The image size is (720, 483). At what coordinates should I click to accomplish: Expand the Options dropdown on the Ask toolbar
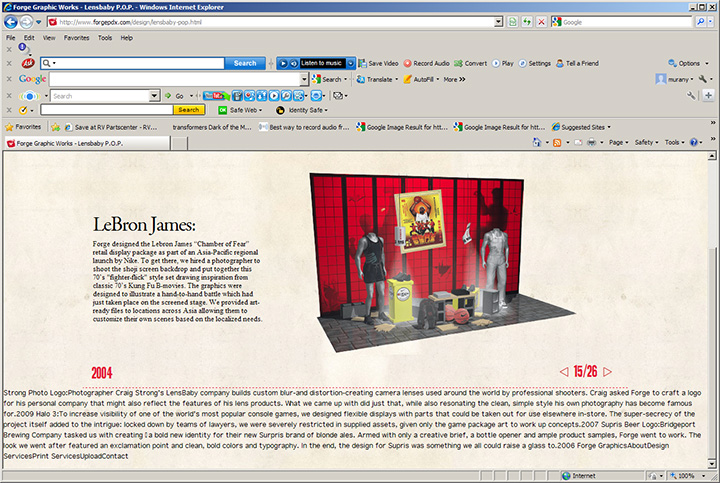point(707,63)
